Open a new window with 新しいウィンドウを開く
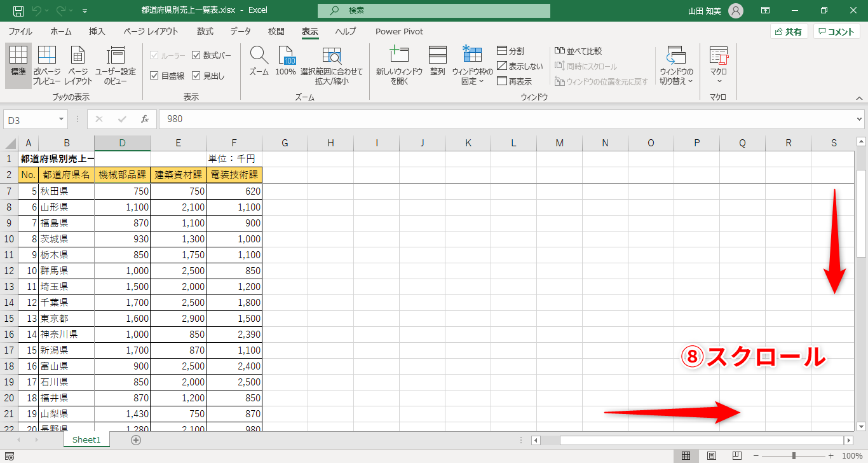 pos(399,66)
